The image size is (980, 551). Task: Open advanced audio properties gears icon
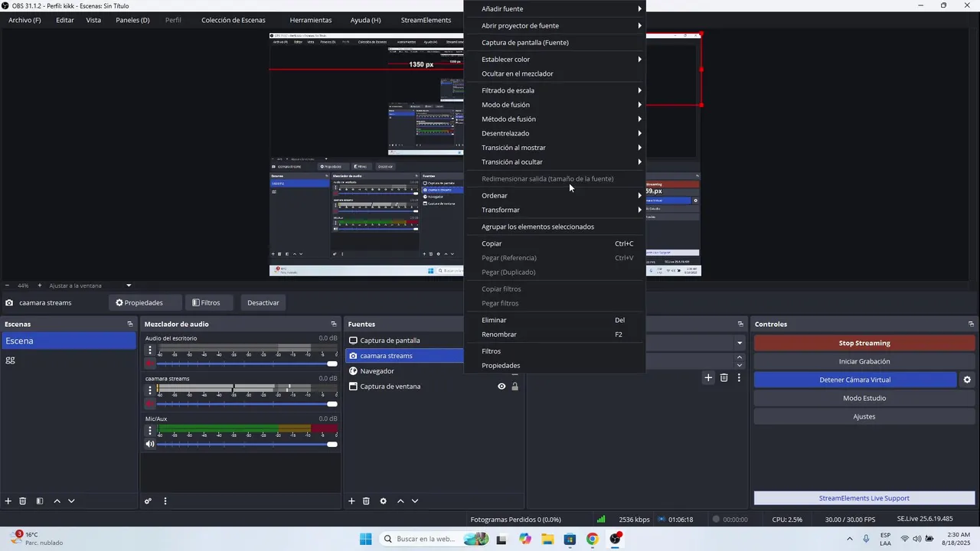click(149, 501)
